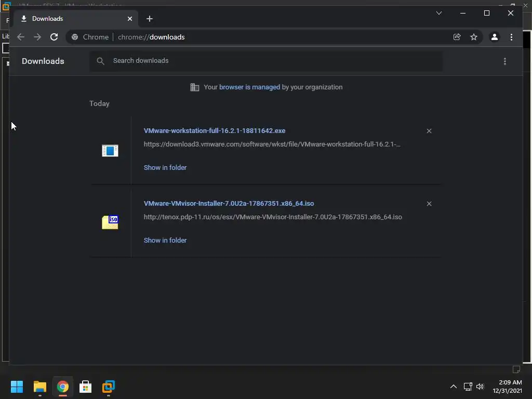Show hidden system tray icons
Viewport: 532px width, 399px height.
point(453,387)
